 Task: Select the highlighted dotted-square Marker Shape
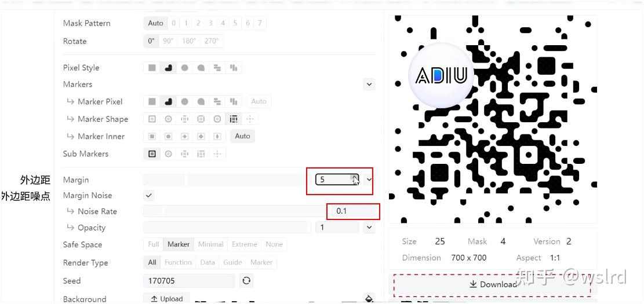[x=234, y=119]
